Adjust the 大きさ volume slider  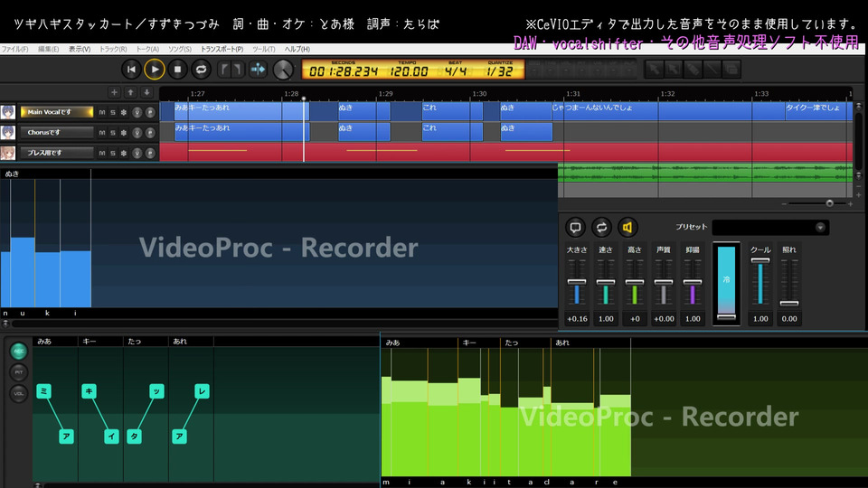click(577, 282)
